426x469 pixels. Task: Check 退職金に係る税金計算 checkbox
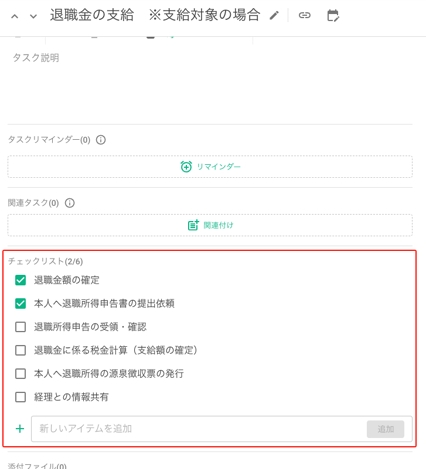point(20,350)
